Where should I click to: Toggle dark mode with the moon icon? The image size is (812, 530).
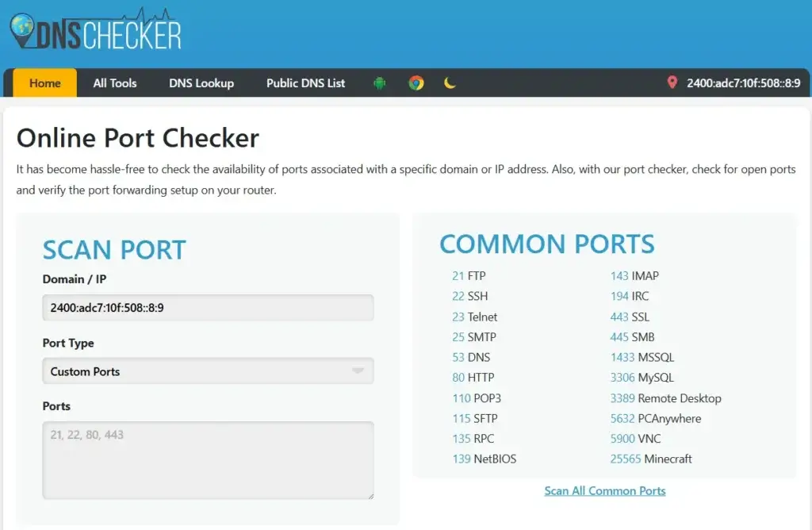450,83
